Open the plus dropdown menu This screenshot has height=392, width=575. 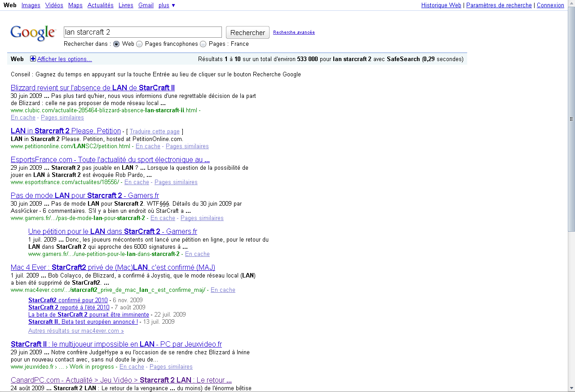(x=167, y=5)
